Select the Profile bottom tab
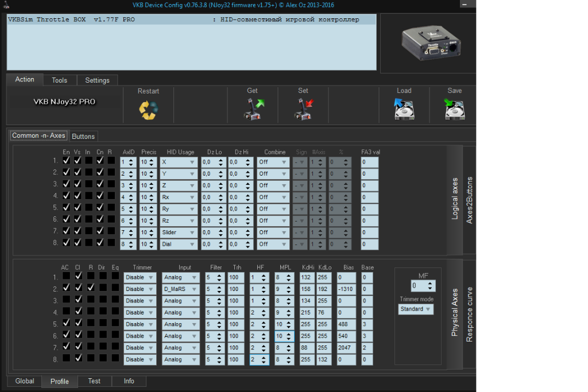Image resolution: width=588 pixels, height=392 pixels. click(60, 382)
